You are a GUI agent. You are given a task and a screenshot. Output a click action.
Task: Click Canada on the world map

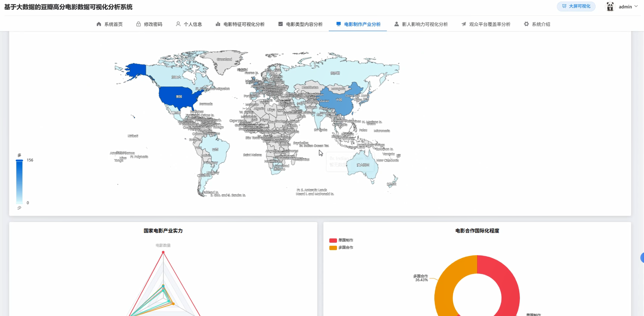click(177, 77)
